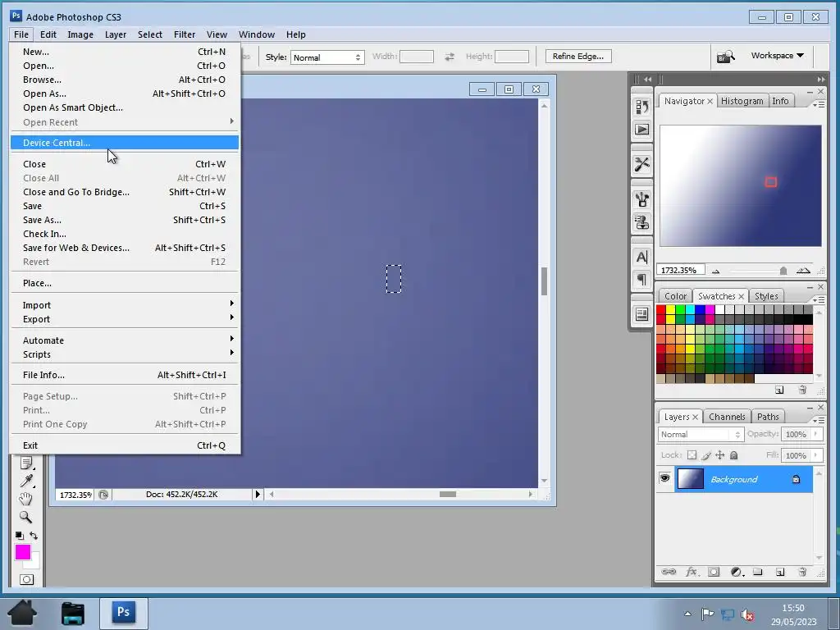Select the Notes tool in toolbox
Viewport: 840px width, 630px height.
coord(26,463)
